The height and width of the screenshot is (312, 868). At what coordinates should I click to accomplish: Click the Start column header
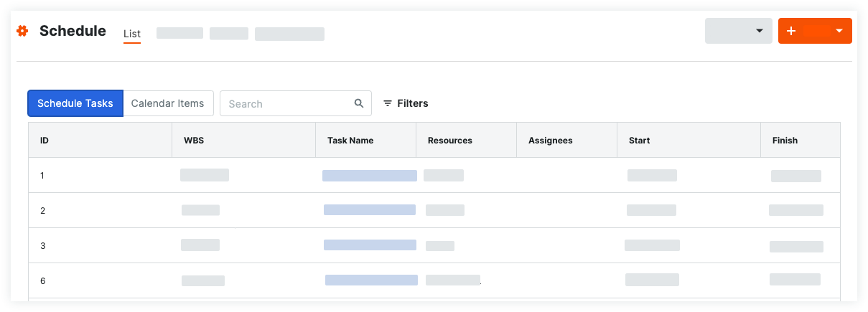click(639, 141)
